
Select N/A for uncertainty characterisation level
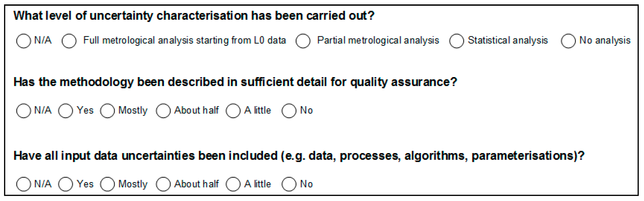click(23, 41)
